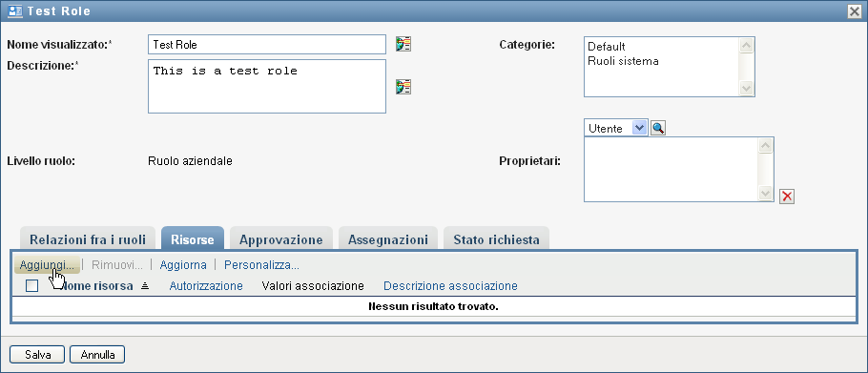
Task: Click the Annulla button
Action: click(x=97, y=355)
